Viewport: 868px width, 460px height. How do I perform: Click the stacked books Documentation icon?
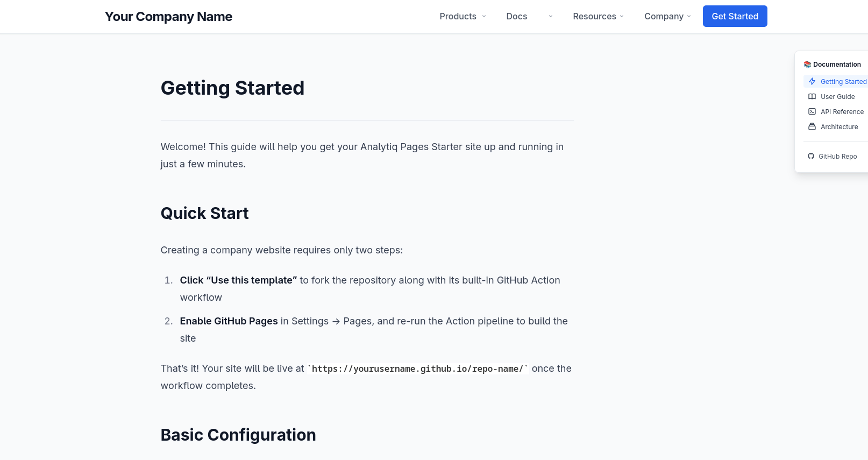tap(807, 63)
